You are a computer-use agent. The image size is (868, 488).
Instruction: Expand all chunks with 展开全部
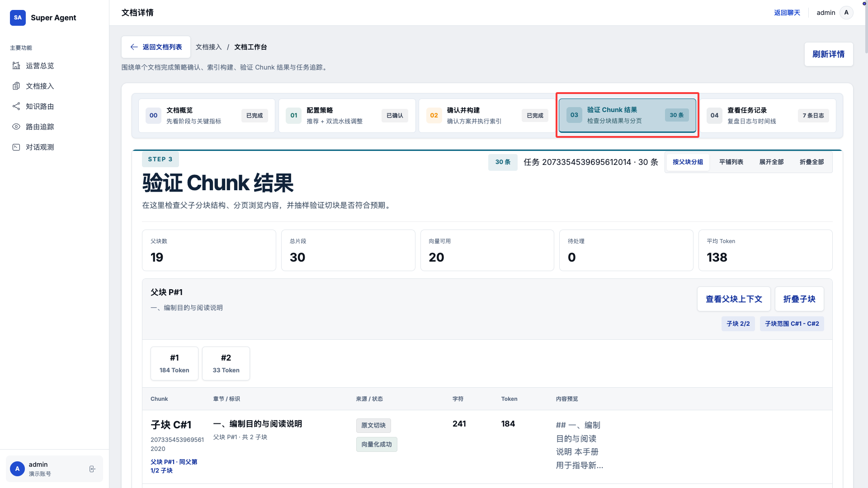pyautogui.click(x=771, y=162)
